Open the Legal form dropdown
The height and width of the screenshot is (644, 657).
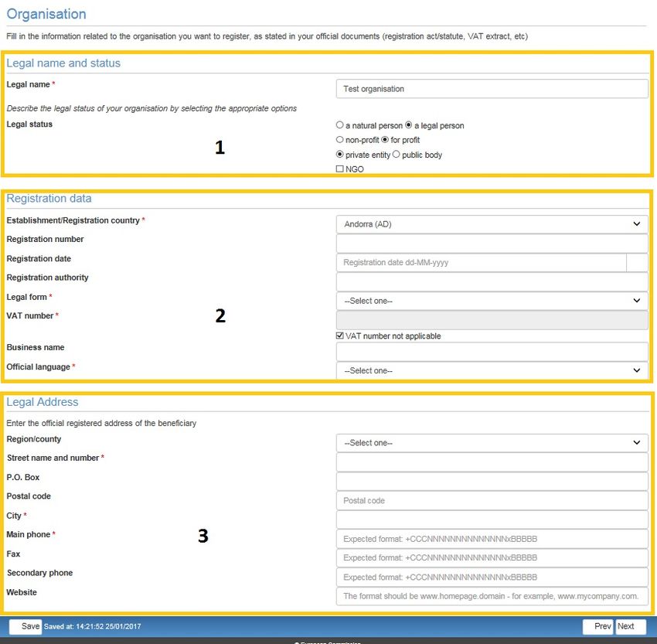pos(492,301)
